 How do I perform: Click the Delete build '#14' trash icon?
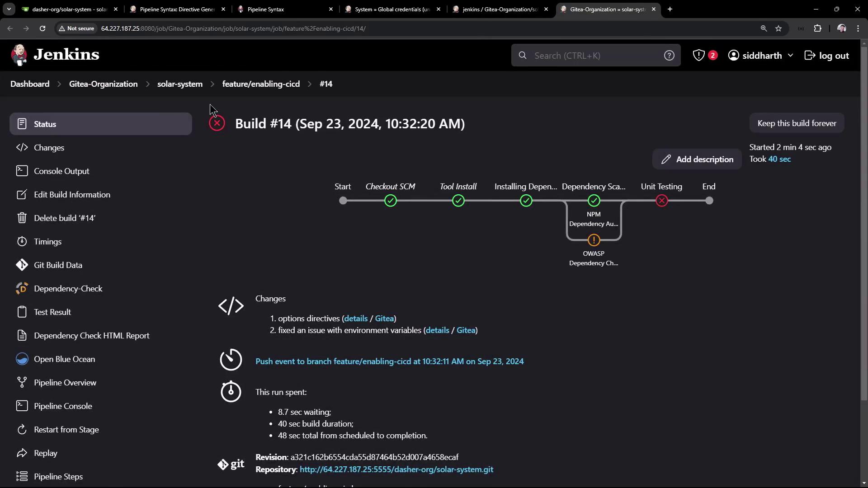click(x=22, y=218)
